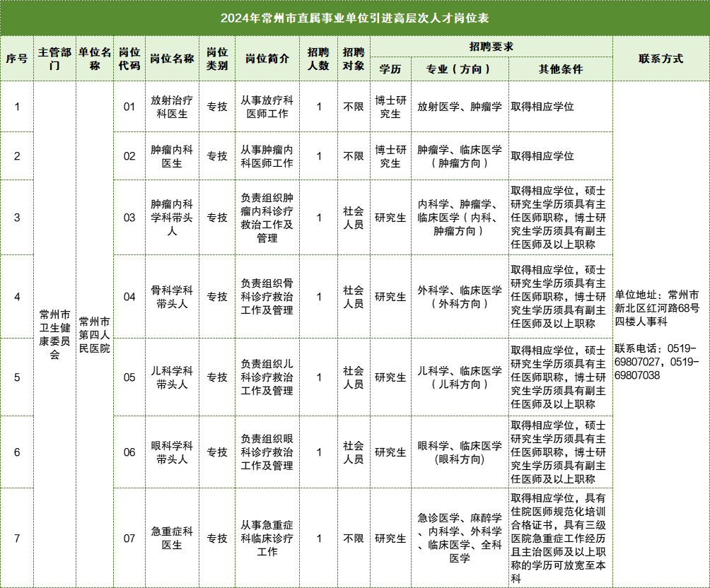Click the green title banner of the table
Image resolution: width=710 pixels, height=588 pixels.
pos(354,18)
